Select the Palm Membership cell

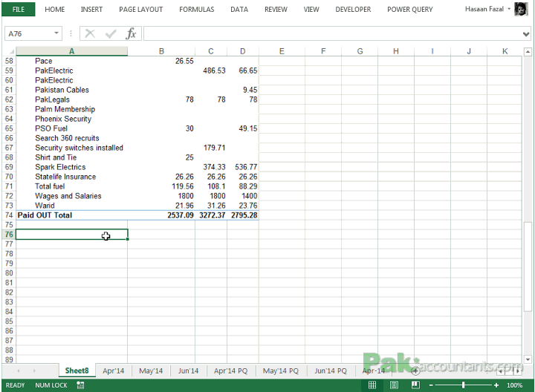71,109
